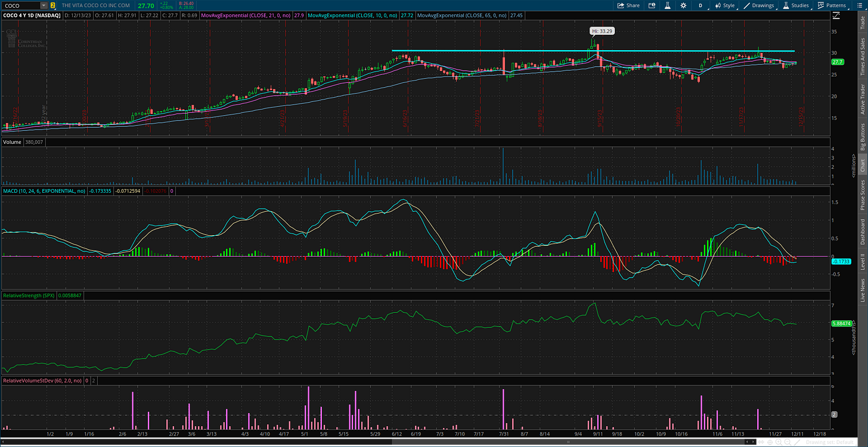The width and height of the screenshot is (868, 447).
Task: Click the H: 27.91 high price readout
Action: [128, 15]
